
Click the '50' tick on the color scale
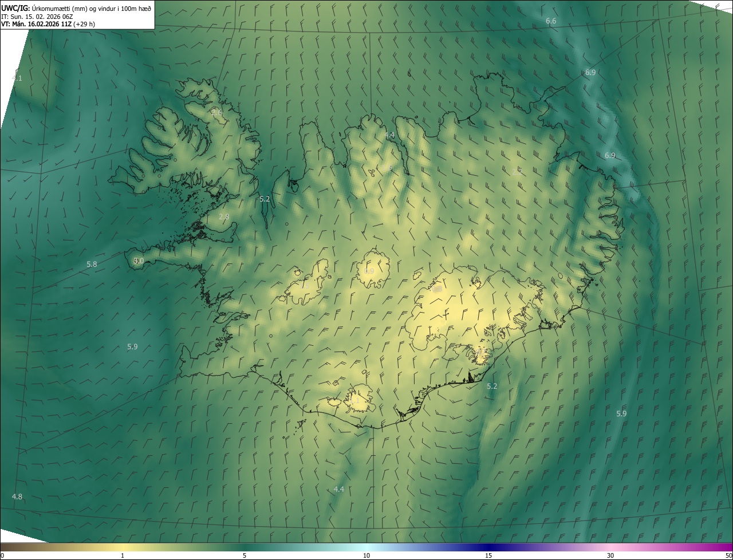point(728,555)
